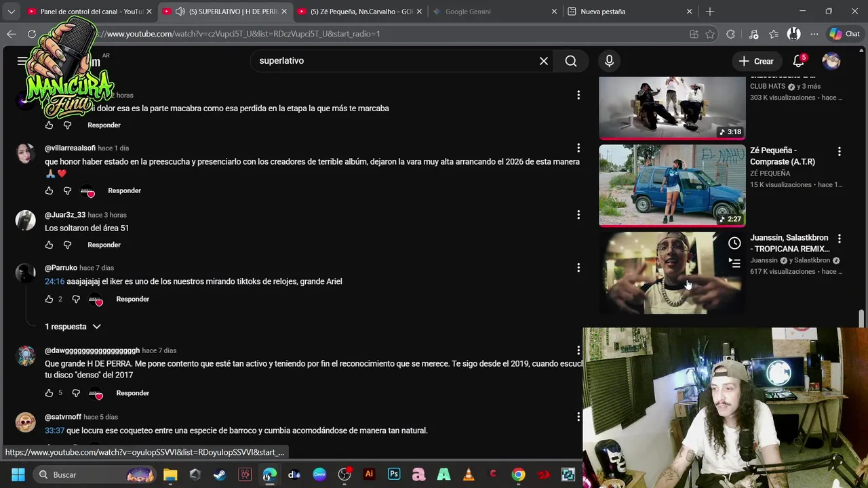Open the Windows Start menu
The height and width of the screenshot is (488, 868).
click(18, 474)
